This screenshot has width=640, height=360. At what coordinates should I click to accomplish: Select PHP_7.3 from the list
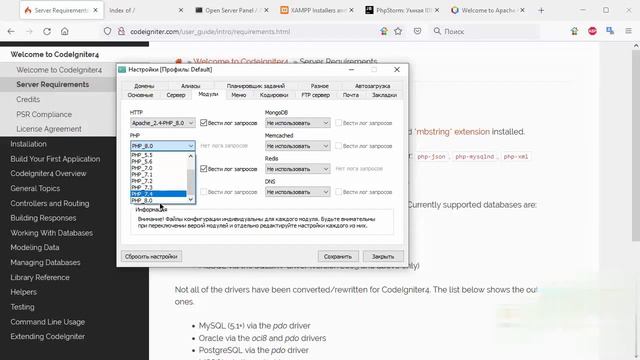click(x=158, y=187)
